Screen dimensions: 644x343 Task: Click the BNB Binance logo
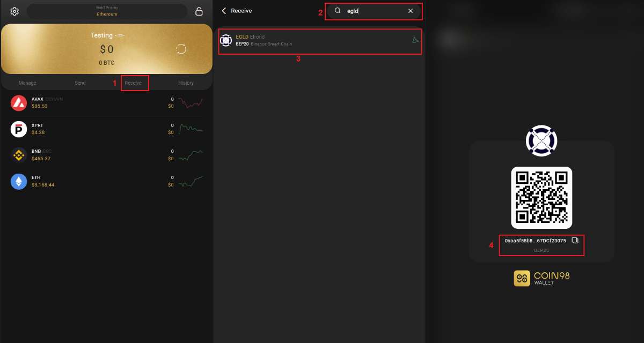pos(19,155)
